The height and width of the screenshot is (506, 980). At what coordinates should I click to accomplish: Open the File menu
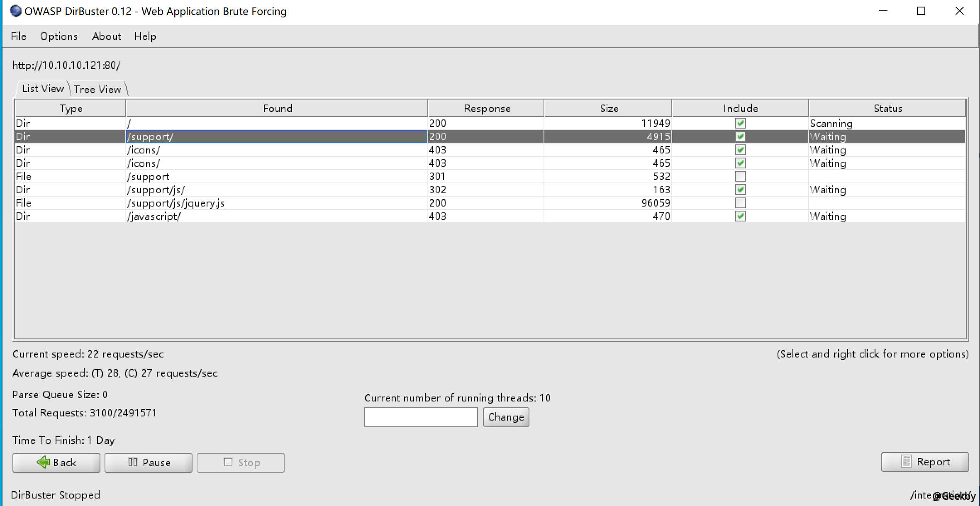click(x=18, y=36)
